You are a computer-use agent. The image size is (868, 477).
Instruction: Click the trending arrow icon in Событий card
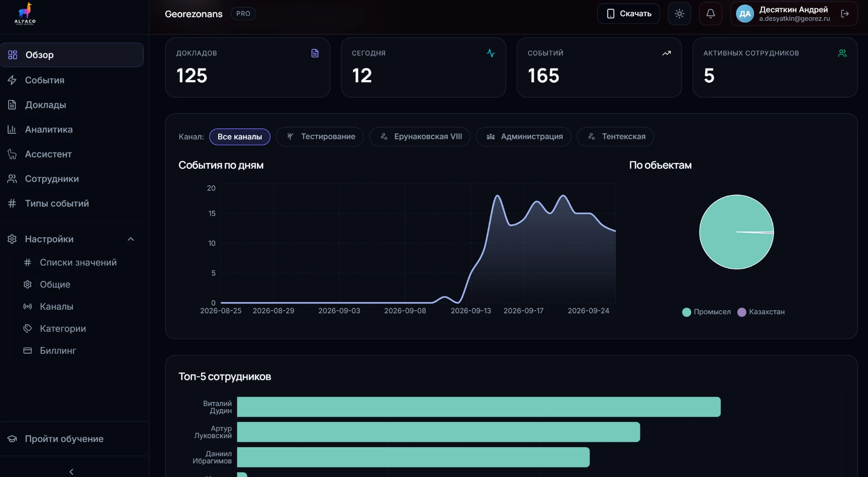tap(666, 53)
